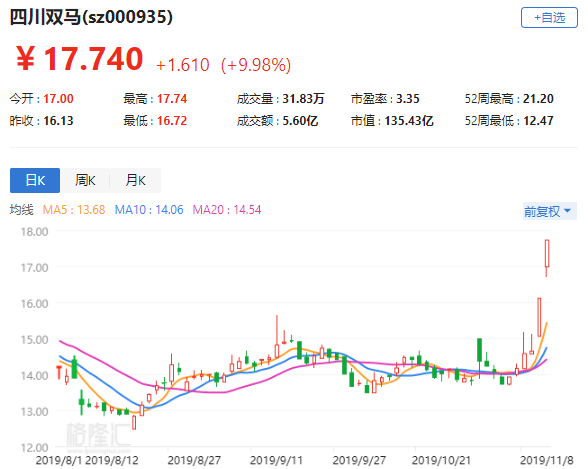This screenshot has height=469, width=588.
Task: Select the 2019/10/21 date axis label
Action: (441, 460)
